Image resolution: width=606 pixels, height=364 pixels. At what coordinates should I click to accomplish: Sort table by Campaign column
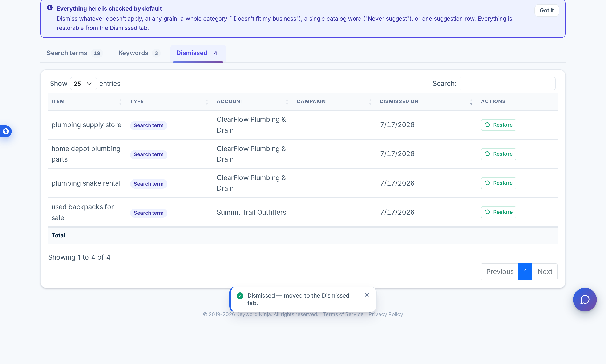(x=335, y=102)
